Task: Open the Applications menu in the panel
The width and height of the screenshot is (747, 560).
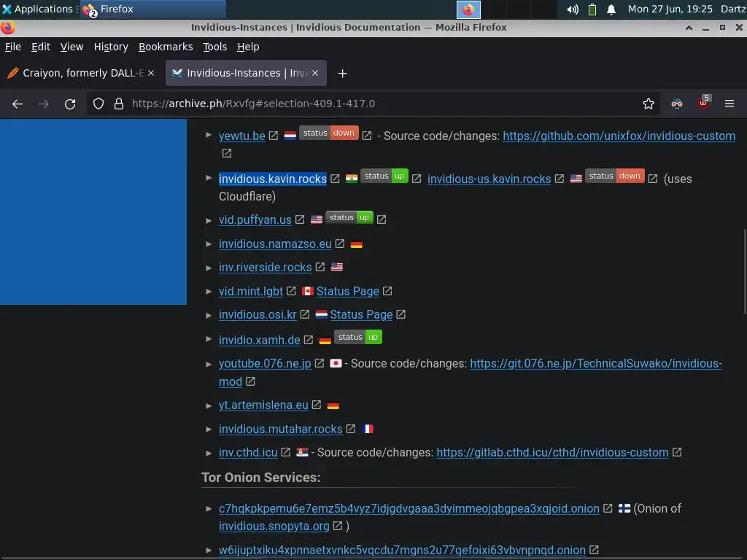Action: (39, 9)
